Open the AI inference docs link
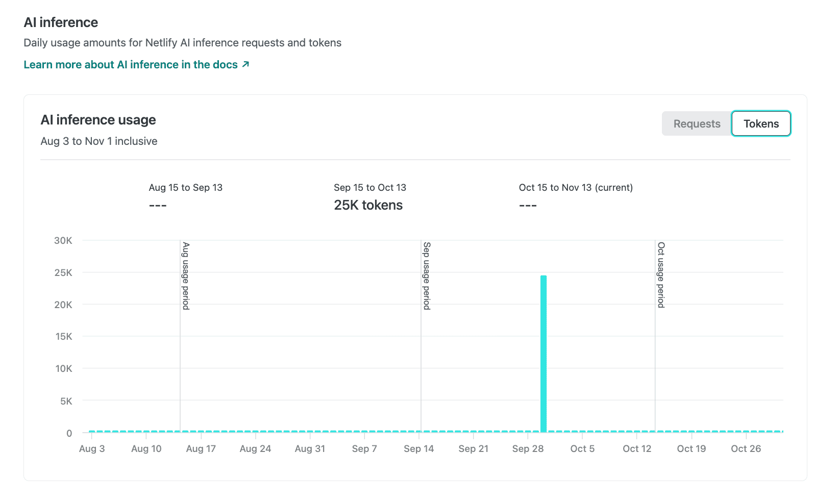This screenshot has width=839, height=504. tap(131, 64)
